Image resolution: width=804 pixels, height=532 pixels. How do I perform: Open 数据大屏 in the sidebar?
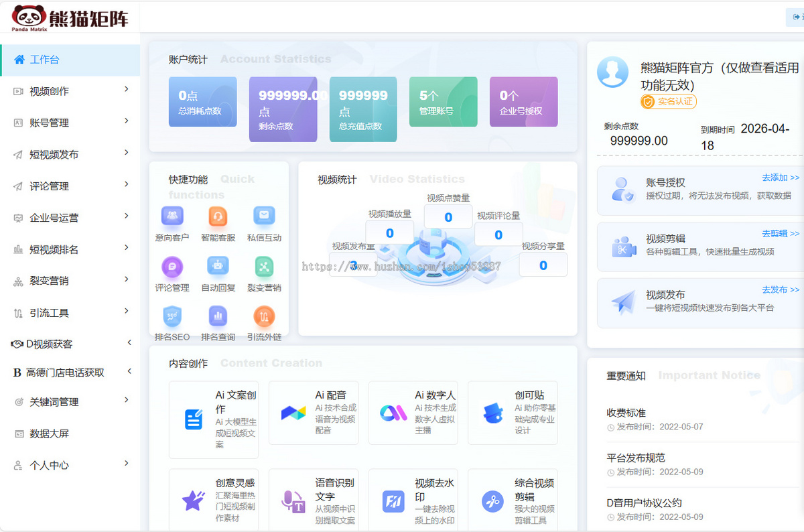point(70,434)
